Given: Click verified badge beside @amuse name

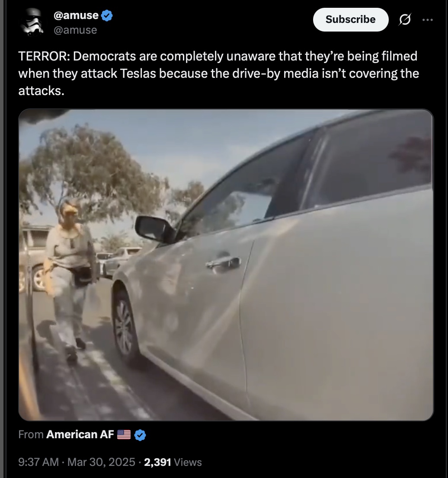Looking at the screenshot, I should 107,15.
